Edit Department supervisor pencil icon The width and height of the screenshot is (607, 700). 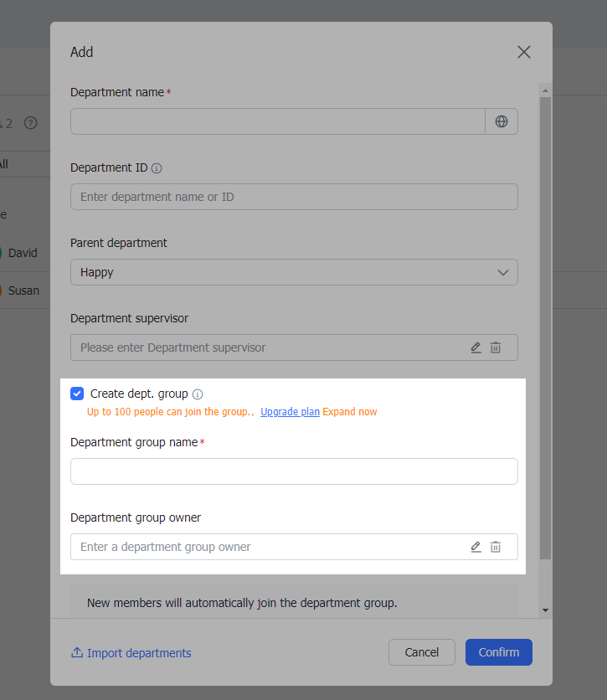point(476,347)
